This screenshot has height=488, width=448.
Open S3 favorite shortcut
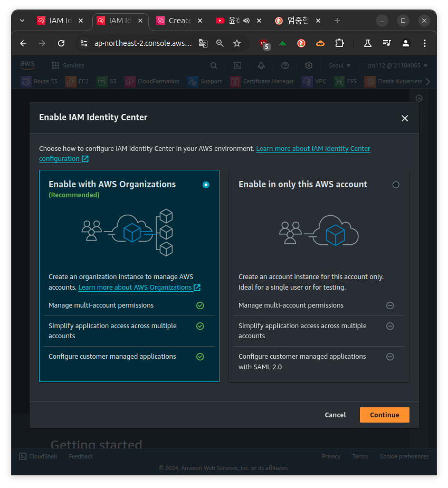coord(106,82)
